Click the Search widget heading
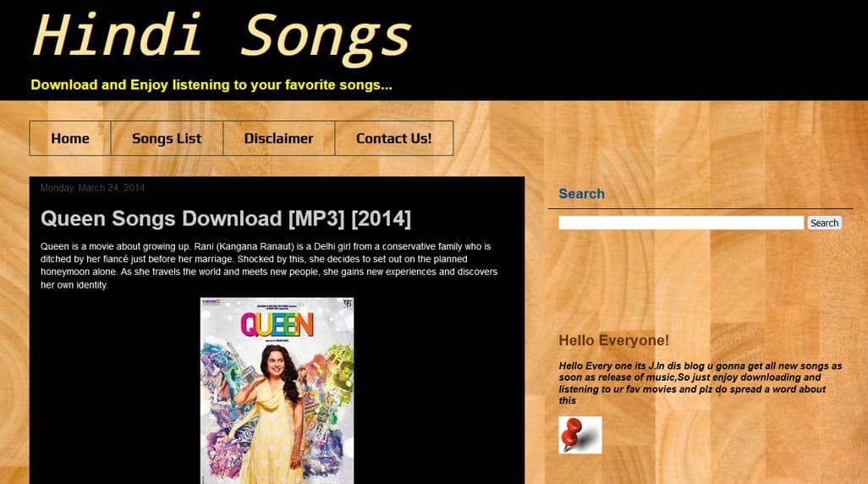The width and height of the screenshot is (868, 484). click(x=581, y=194)
